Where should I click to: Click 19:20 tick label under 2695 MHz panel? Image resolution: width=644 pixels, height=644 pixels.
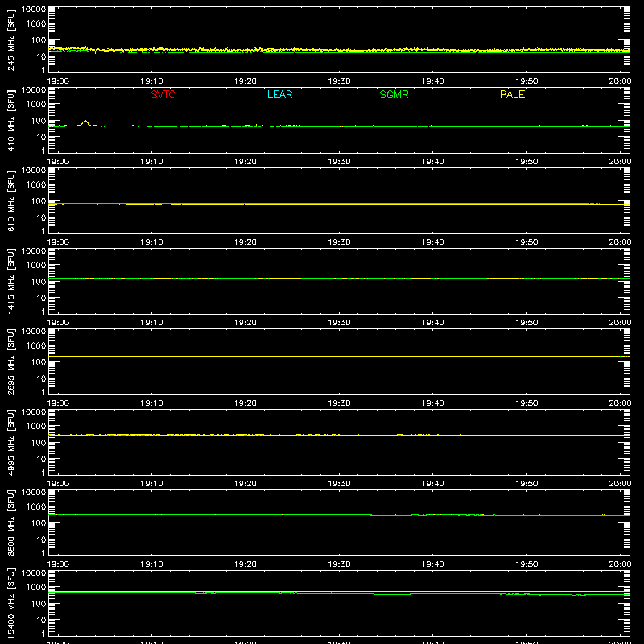[x=246, y=403]
